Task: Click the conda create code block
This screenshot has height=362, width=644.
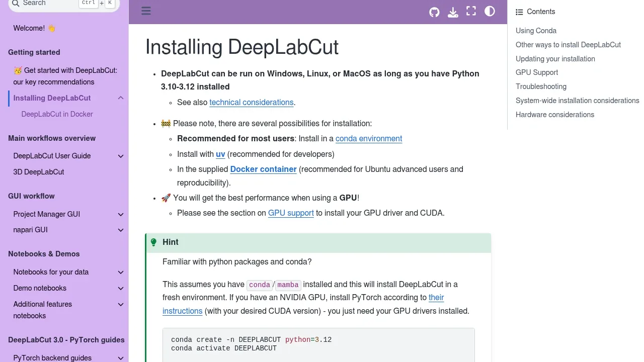Action: [318, 345]
